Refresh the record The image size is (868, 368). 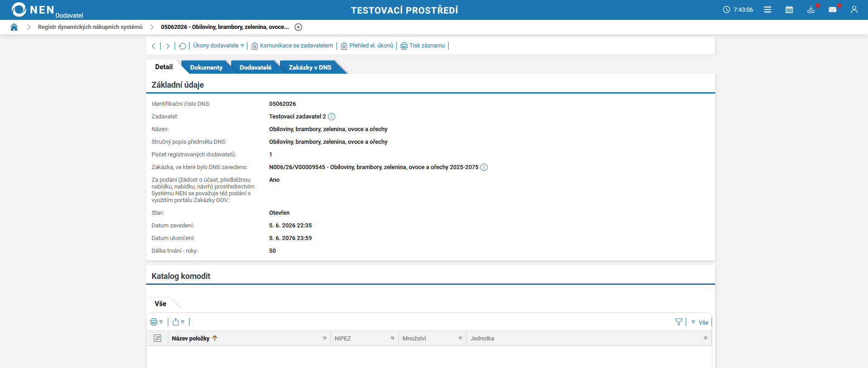[x=182, y=46]
